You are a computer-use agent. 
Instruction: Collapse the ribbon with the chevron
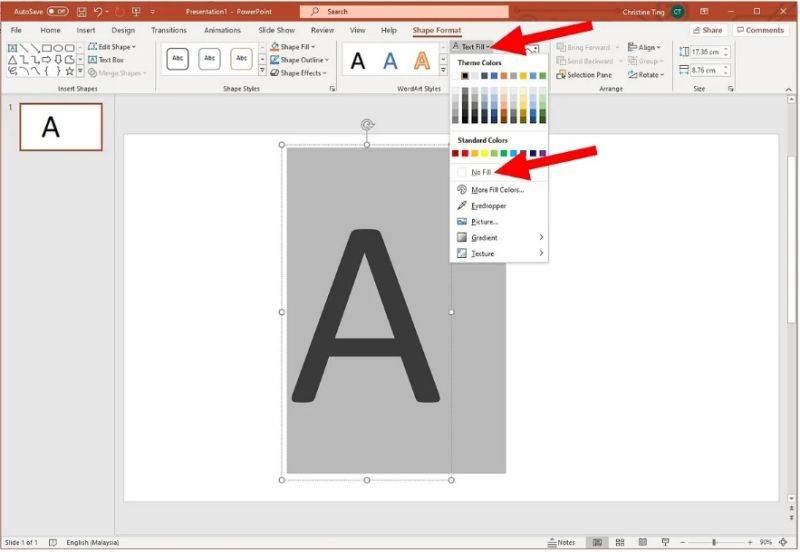pyautogui.click(x=788, y=89)
